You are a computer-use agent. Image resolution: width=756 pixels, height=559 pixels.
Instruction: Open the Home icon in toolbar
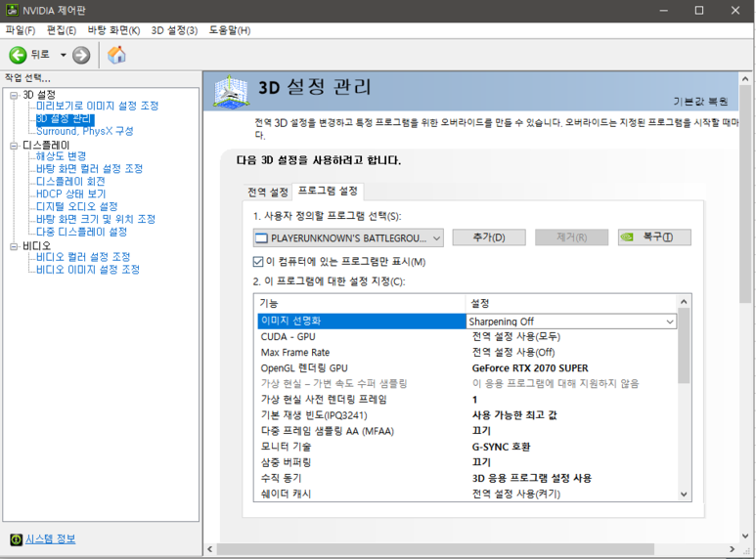[x=116, y=55]
